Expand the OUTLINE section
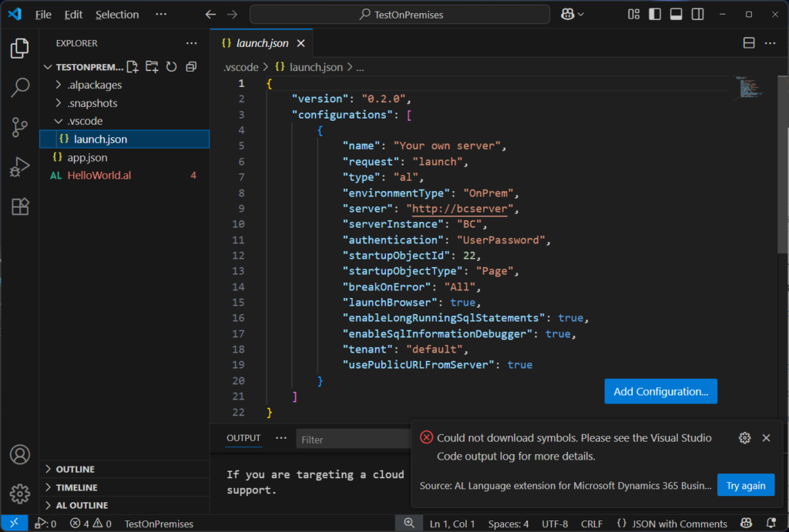This screenshot has width=789, height=532. point(75,469)
